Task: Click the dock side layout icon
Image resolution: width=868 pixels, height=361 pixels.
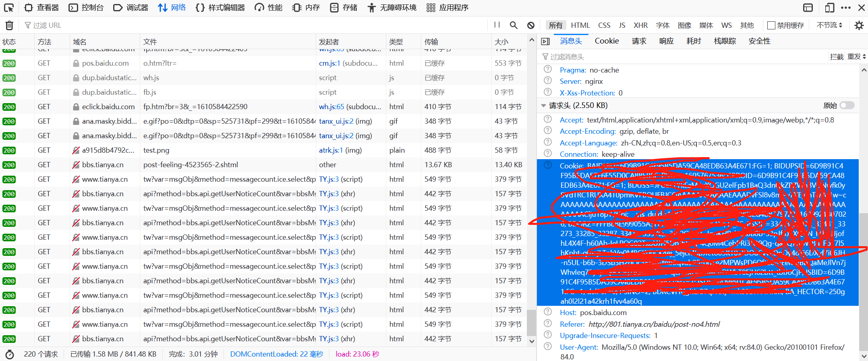Action: pos(808,8)
